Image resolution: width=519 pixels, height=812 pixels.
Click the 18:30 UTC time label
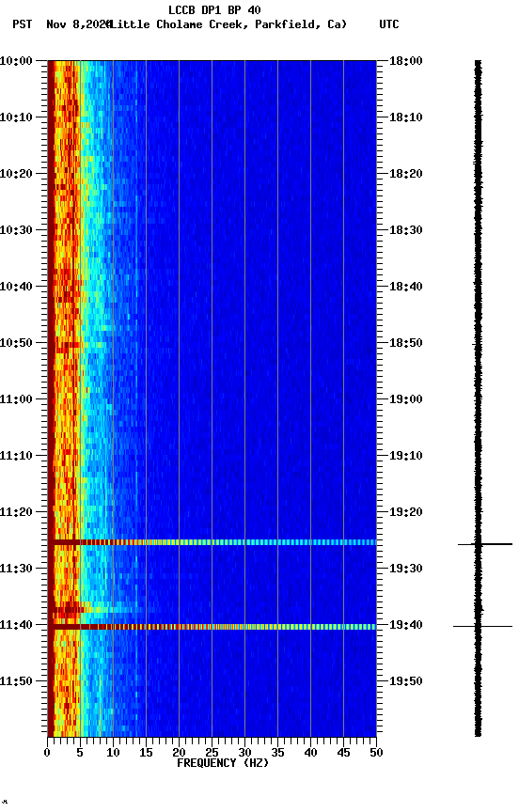coord(405,230)
